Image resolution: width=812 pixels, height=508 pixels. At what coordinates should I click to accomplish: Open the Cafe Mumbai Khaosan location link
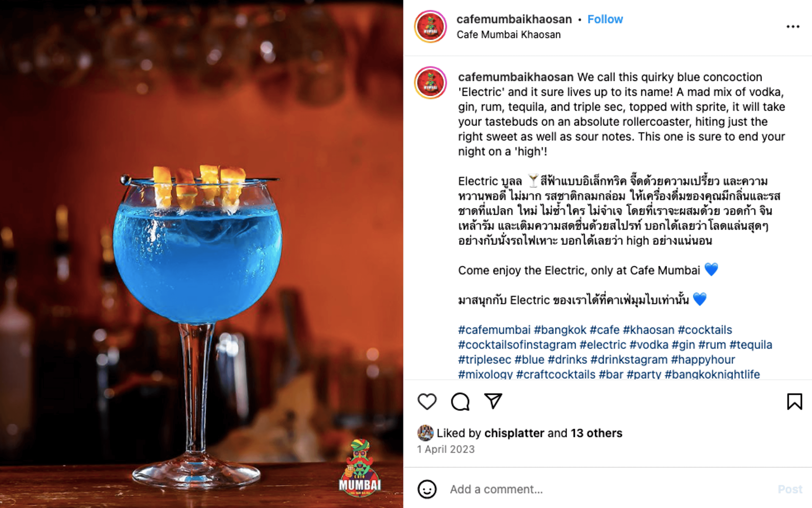pyautogui.click(x=509, y=35)
